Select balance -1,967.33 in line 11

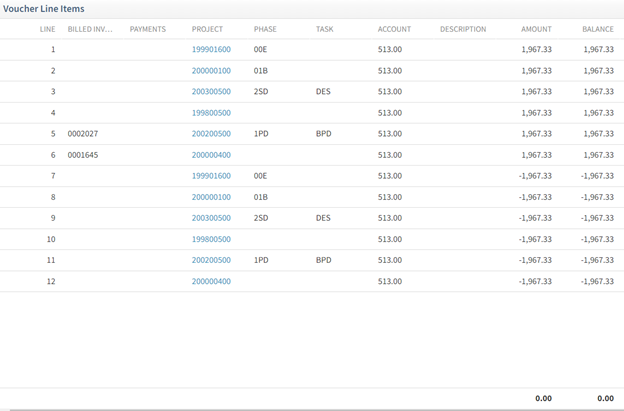pyautogui.click(x=597, y=260)
